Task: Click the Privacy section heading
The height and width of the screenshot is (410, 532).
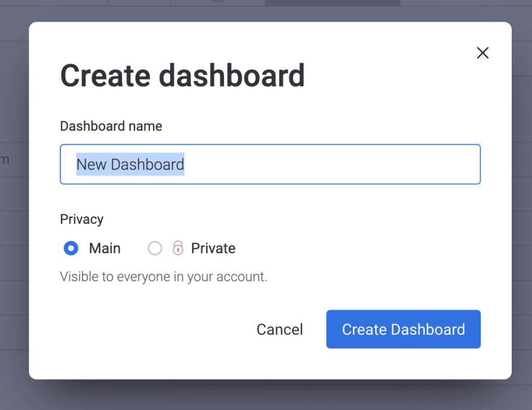Action: pos(82,219)
